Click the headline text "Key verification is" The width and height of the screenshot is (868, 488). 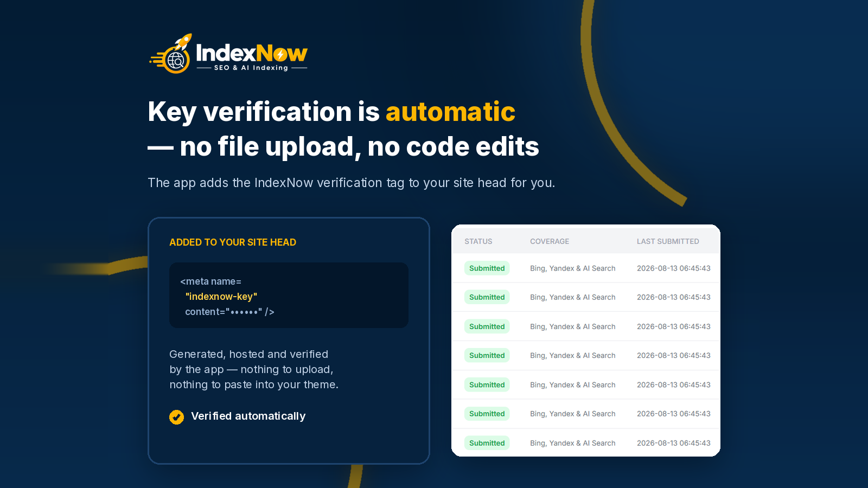coord(264,112)
